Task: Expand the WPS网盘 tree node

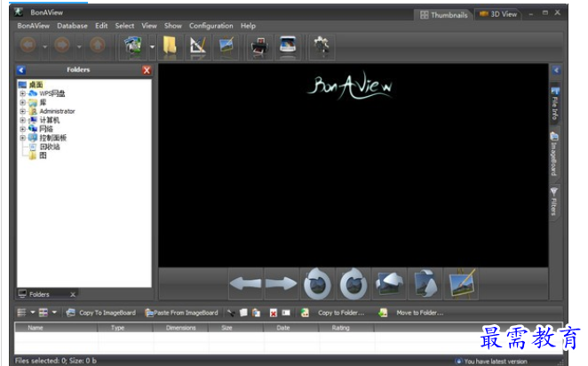Action: tap(23, 93)
